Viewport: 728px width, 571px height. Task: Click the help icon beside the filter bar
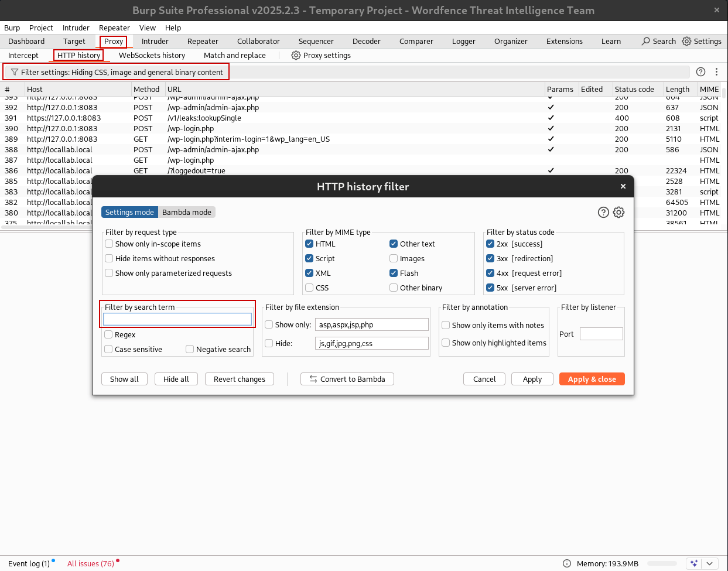(700, 71)
